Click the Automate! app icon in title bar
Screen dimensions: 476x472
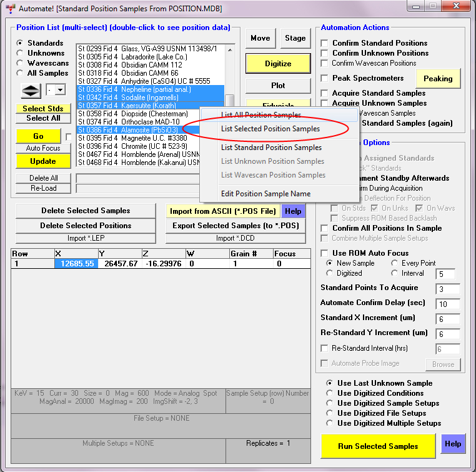(9, 9)
